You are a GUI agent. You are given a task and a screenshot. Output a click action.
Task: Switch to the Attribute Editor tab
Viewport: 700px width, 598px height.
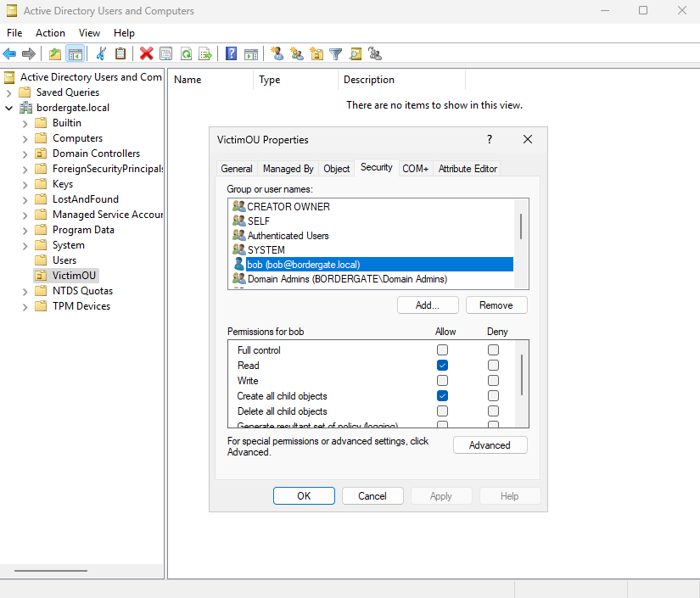[467, 169]
